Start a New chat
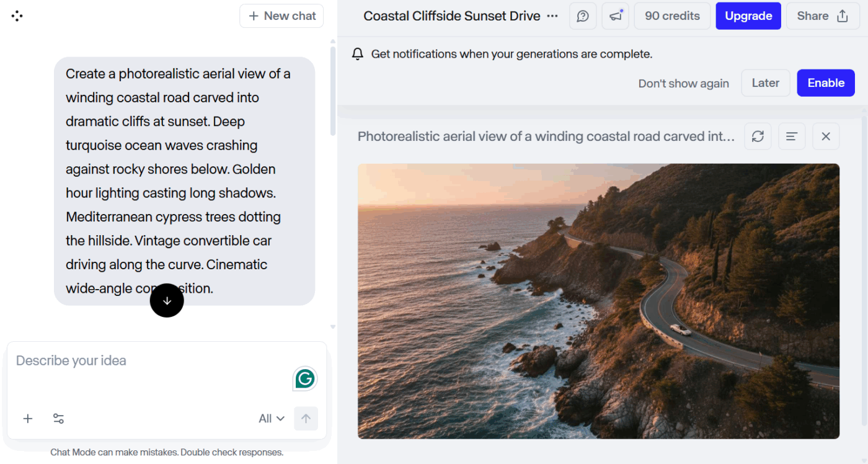 [281, 16]
